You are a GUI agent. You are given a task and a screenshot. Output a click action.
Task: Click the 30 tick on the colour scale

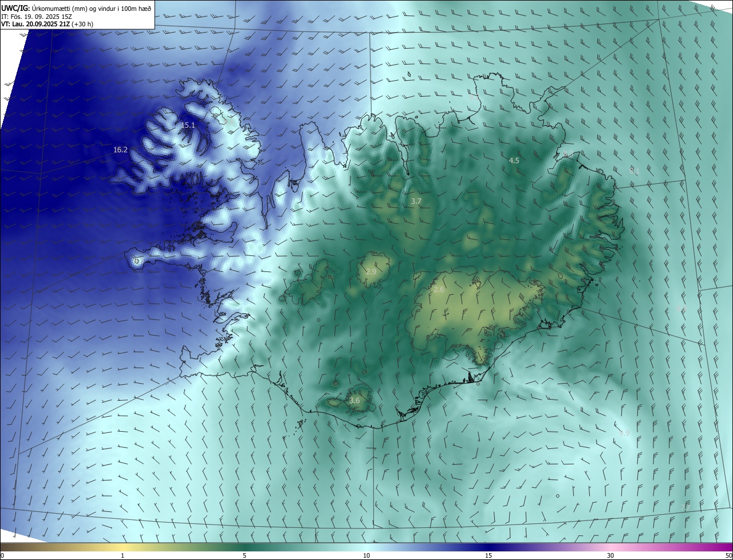610,555
